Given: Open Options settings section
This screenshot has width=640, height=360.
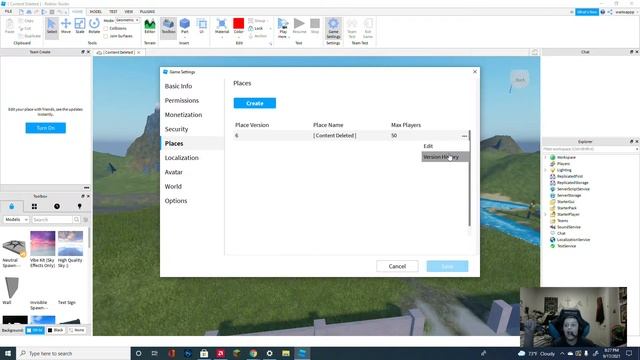Looking at the screenshot, I should click(176, 201).
